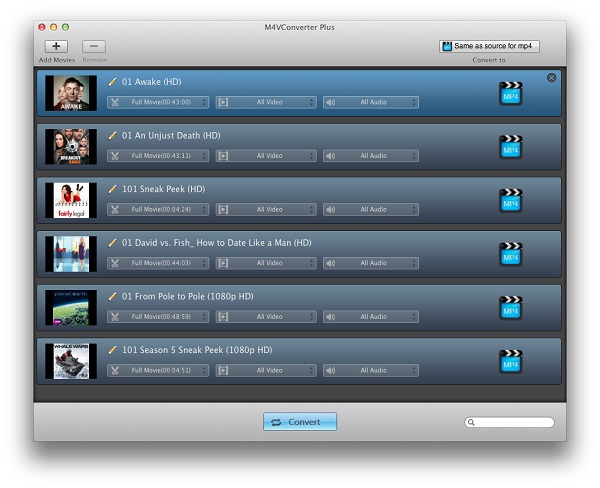Open All Video dropdown in From Pole to Pole row
Screen dimensions: 600x488
266,317
